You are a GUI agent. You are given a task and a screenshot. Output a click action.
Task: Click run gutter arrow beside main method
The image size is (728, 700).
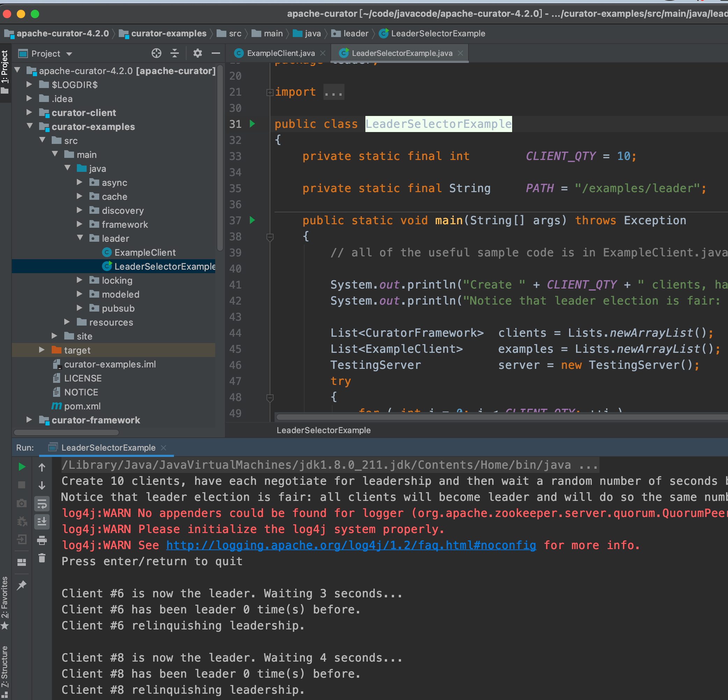pos(253,220)
